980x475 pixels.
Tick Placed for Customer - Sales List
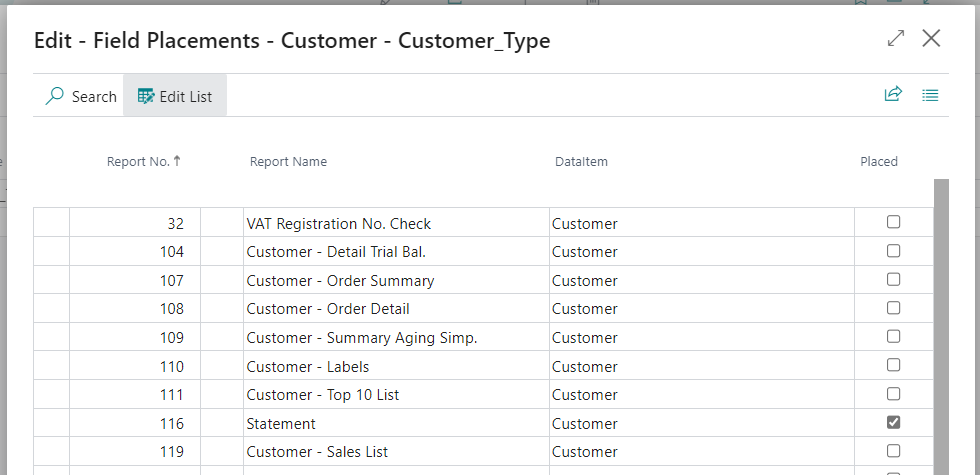tap(894, 451)
